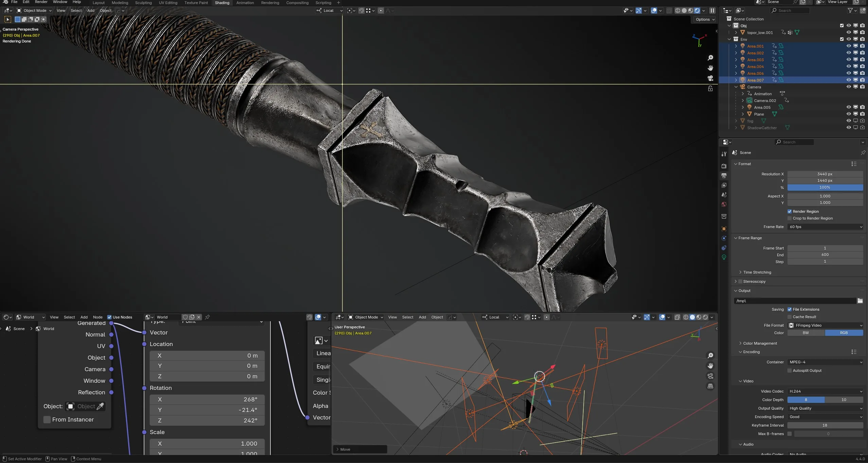Pause the viewport render preview

point(712,11)
